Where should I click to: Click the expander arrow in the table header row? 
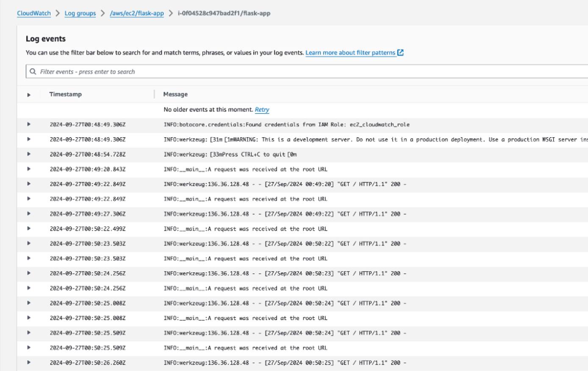(x=28, y=94)
